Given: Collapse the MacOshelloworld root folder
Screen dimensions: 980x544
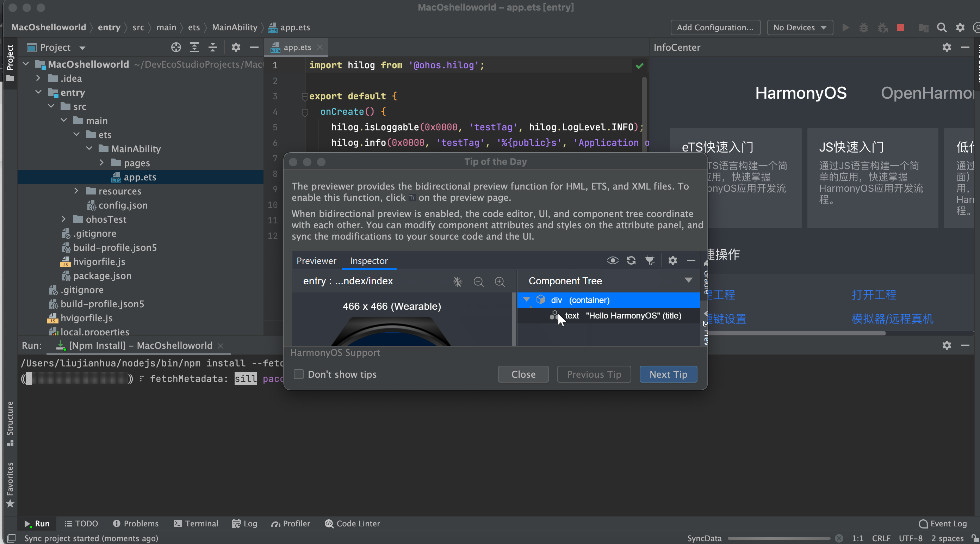Looking at the screenshot, I should 26,64.
